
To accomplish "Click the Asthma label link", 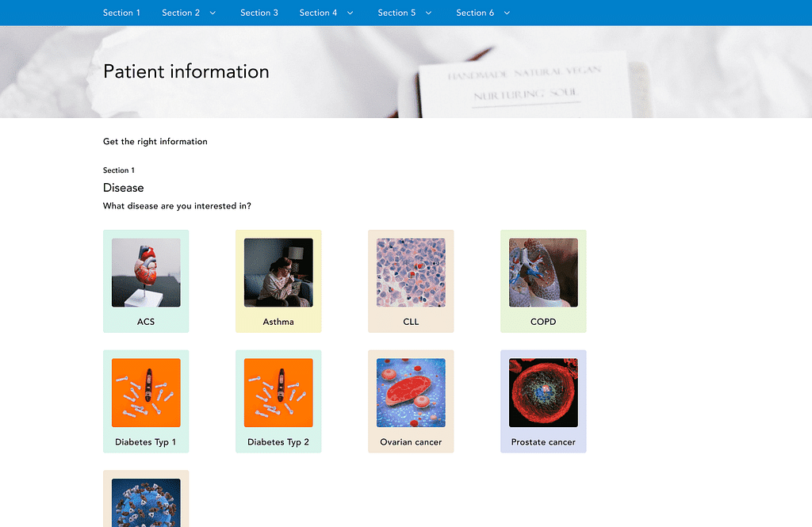I will tap(278, 322).
